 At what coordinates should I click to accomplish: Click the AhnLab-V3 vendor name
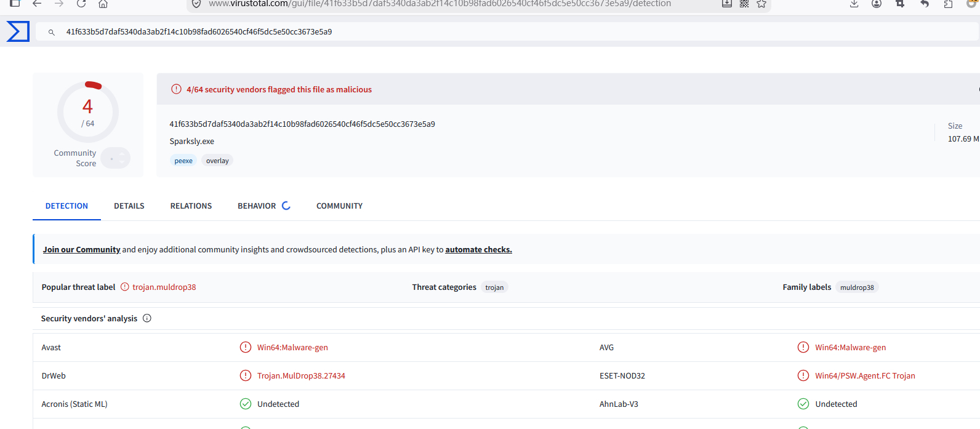tap(619, 404)
